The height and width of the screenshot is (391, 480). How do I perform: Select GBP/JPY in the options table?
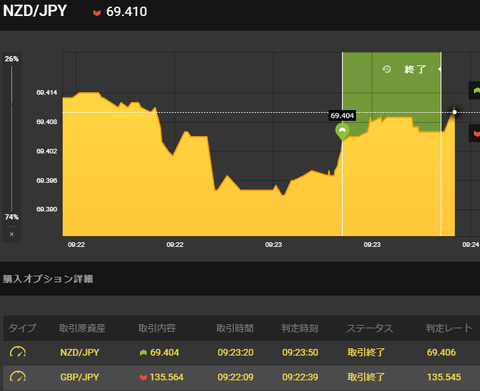80,377
